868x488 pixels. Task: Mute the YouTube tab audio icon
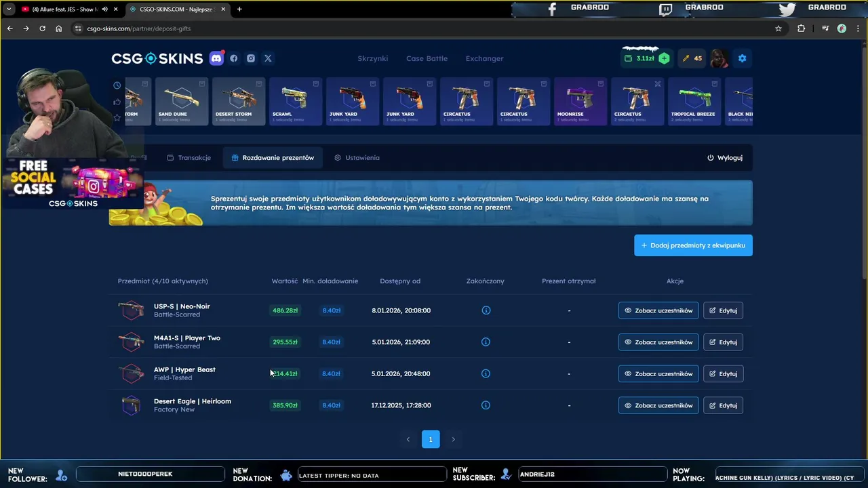(104, 9)
